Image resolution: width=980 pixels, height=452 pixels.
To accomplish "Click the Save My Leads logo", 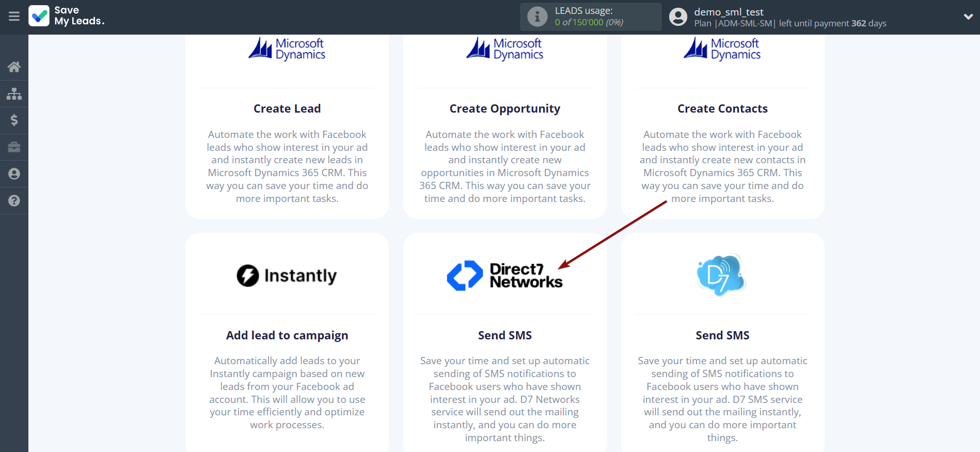I will click(x=67, y=16).
